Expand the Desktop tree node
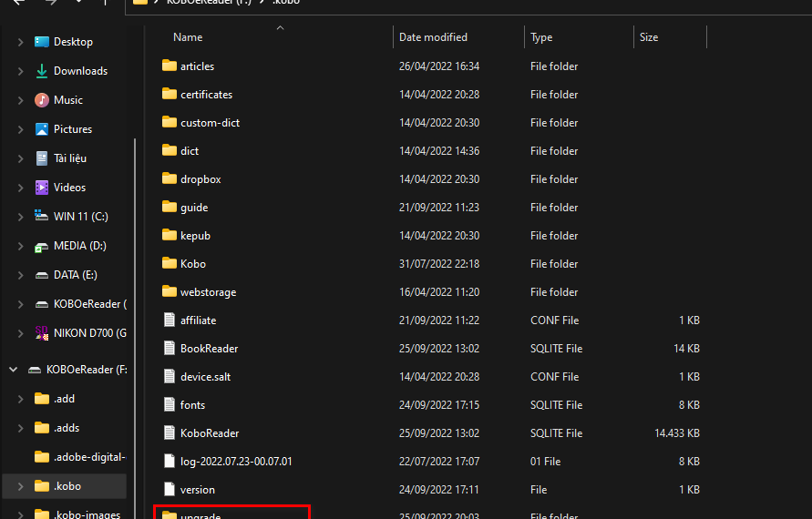The width and height of the screenshot is (812, 519). [20, 42]
